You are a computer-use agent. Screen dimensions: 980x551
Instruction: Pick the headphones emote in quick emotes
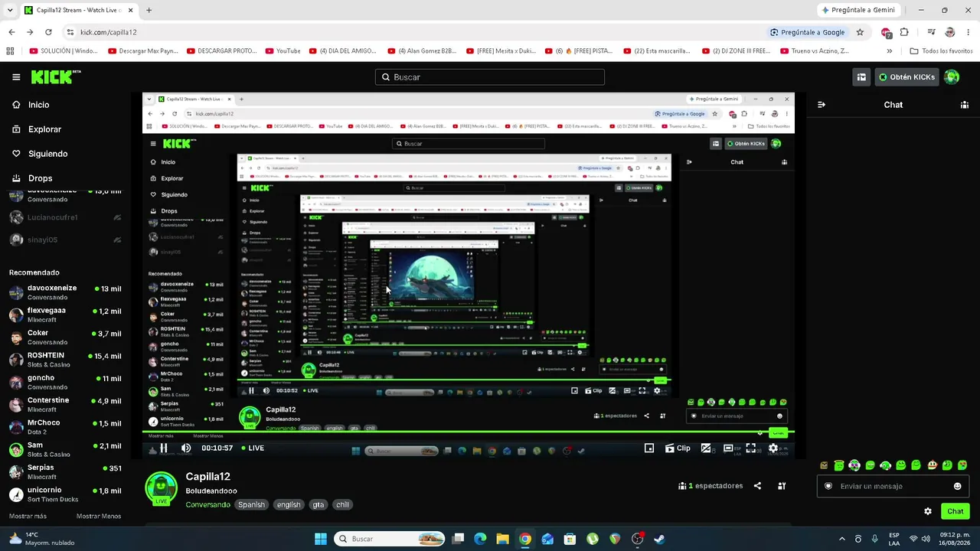point(854,465)
